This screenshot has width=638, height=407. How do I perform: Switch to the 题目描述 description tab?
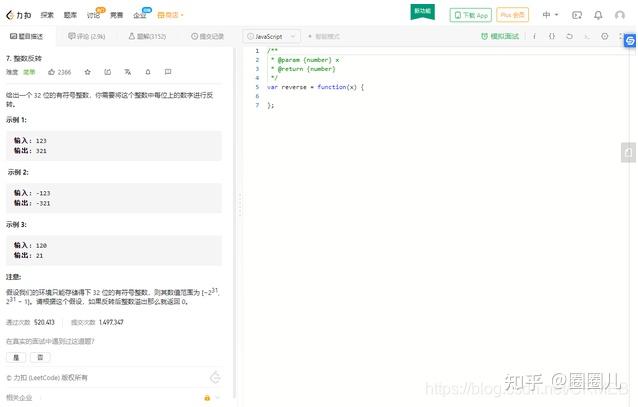(x=26, y=36)
